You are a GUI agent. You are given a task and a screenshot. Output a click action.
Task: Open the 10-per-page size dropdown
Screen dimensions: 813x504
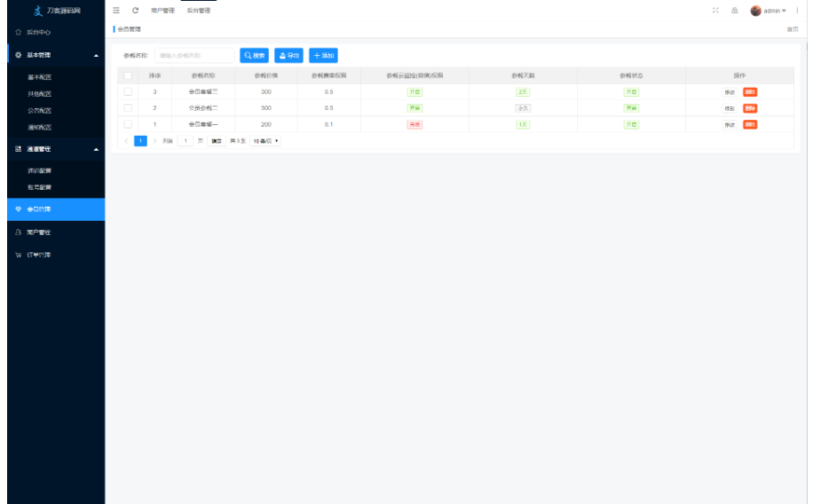click(x=265, y=141)
